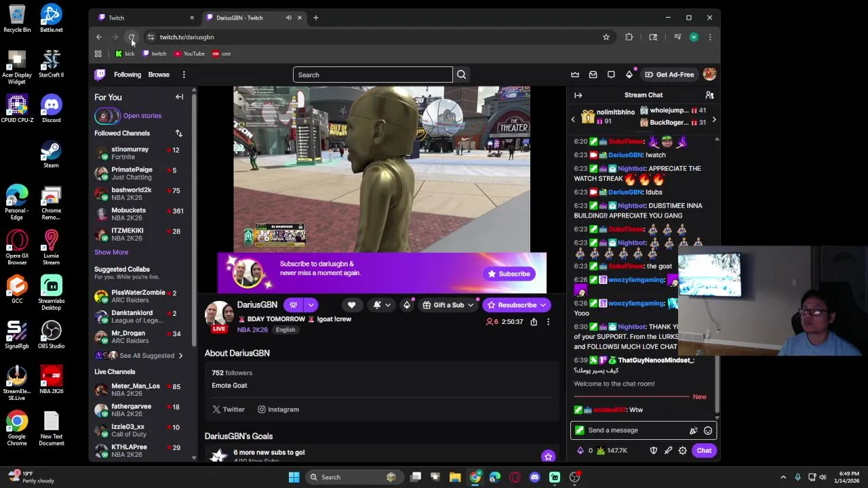Click the search magnifier button
868x488 pixels.
(x=461, y=75)
